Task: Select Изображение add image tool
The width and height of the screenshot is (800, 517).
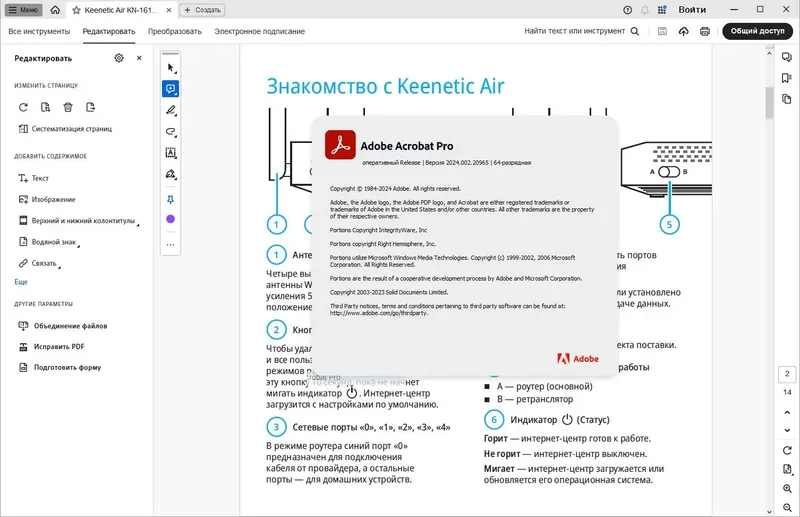Action: click(47, 200)
